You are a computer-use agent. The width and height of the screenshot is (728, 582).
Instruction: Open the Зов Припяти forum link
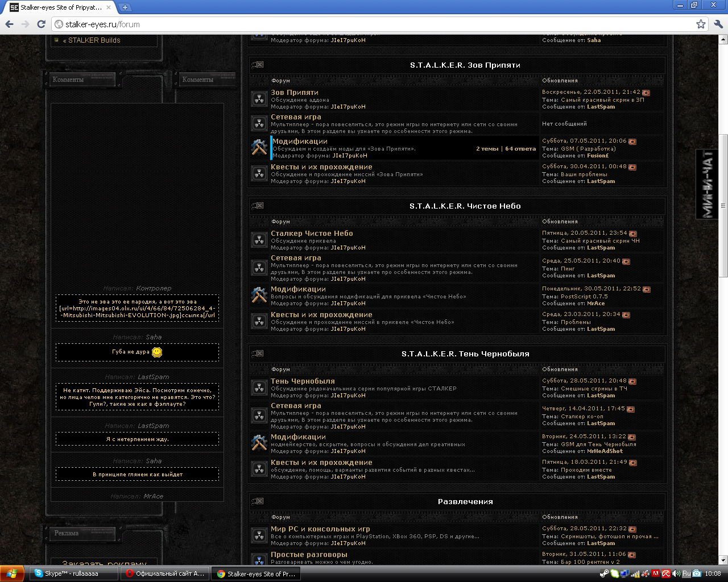[x=295, y=93]
